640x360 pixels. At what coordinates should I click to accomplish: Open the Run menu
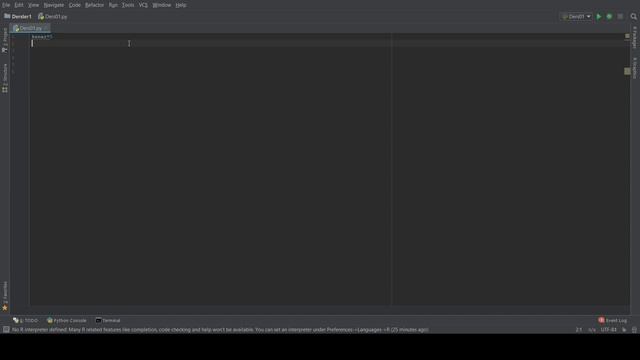113,5
